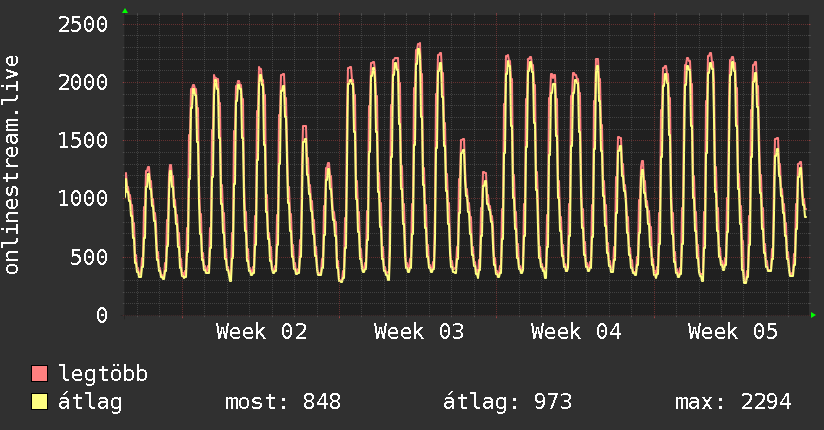Click the 'most: 848' current value
Viewport: 824px width, 430px height.
(285, 402)
